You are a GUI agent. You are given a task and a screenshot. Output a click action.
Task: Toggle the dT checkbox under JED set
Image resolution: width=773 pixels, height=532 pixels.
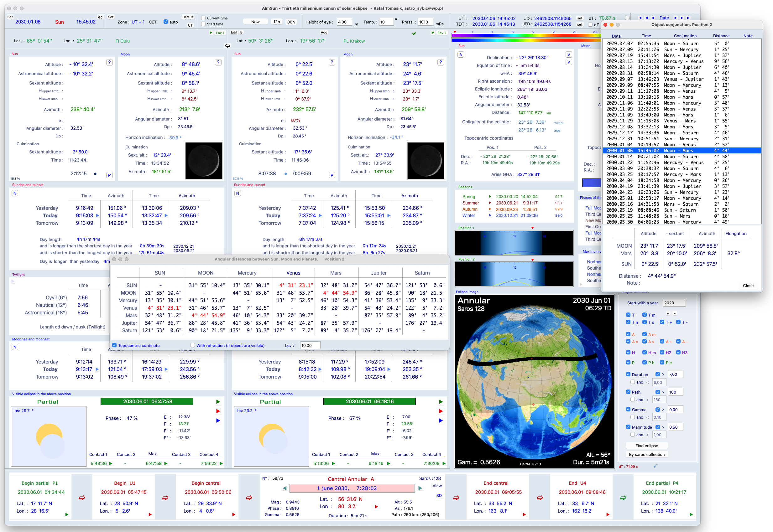(x=591, y=24)
